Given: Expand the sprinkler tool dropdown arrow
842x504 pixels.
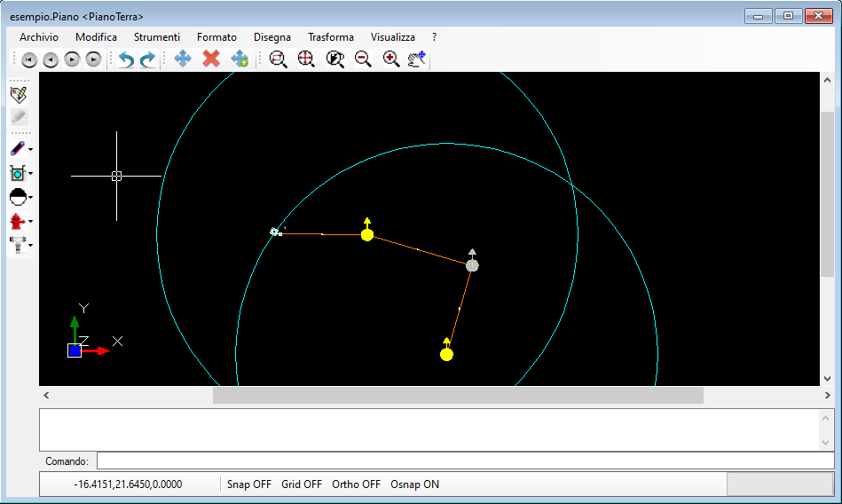Looking at the screenshot, I should point(30,197).
